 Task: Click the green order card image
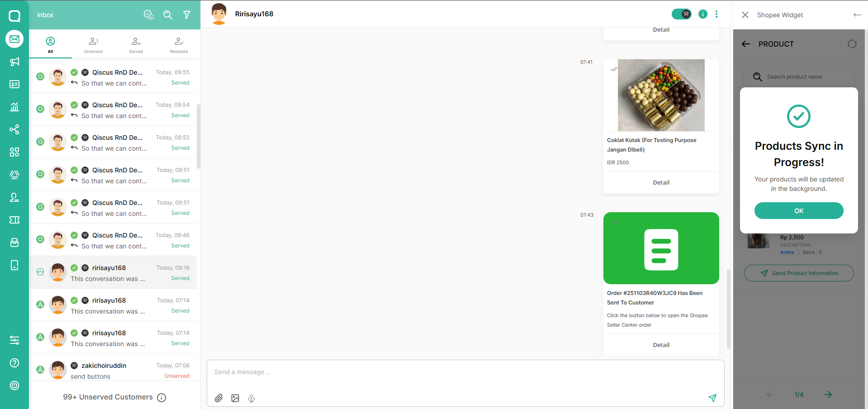pos(661,248)
